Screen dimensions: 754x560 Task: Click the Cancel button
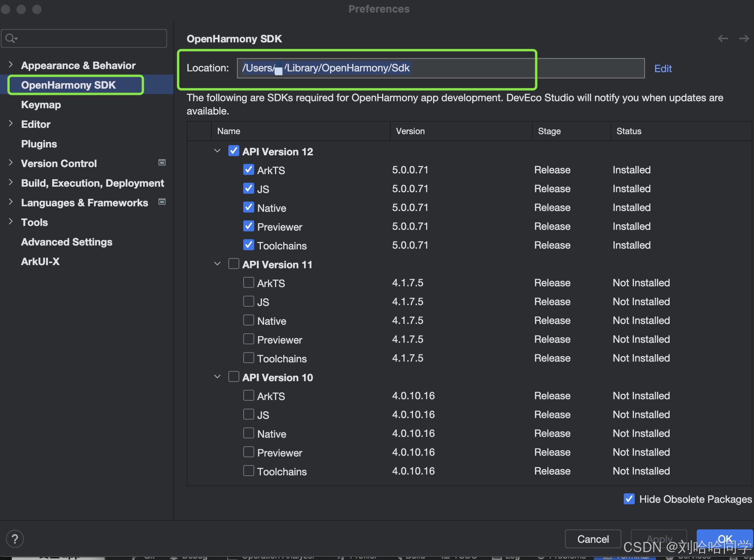tap(592, 539)
